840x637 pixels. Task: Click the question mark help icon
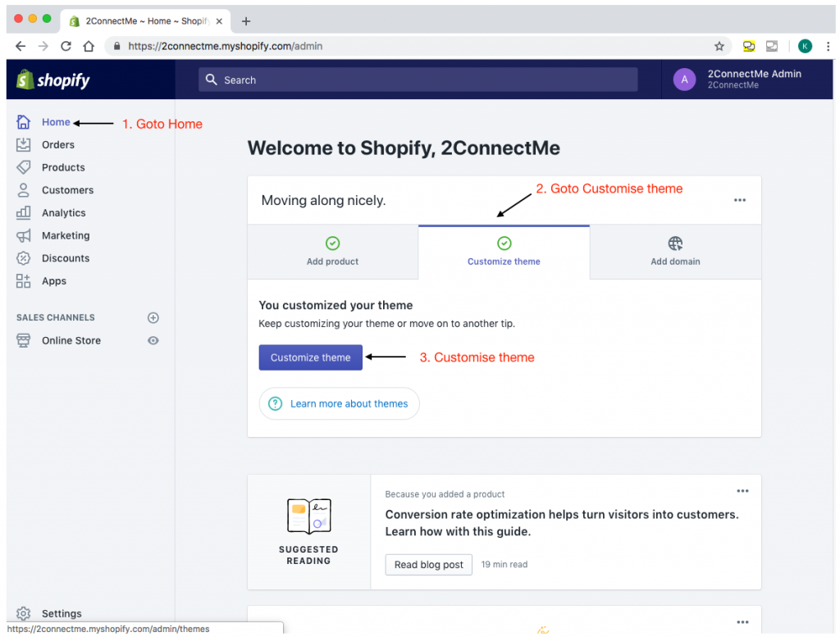coord(276,403)
